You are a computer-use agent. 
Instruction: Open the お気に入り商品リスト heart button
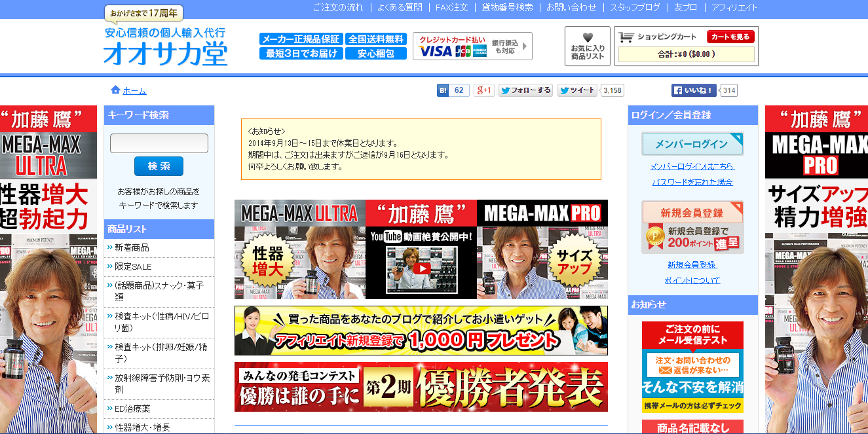[x=588, y=46]
